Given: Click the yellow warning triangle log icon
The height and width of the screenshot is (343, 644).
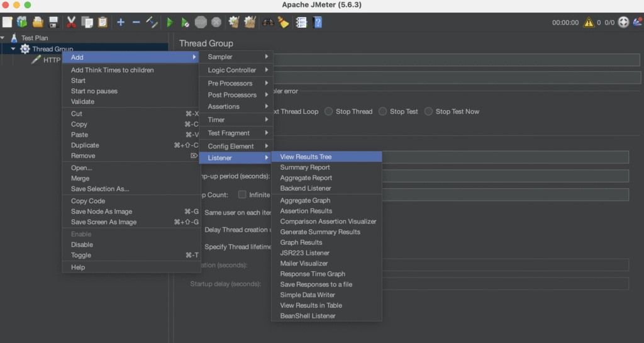Looking at the screenshot, I should click(x=589, y=23).
